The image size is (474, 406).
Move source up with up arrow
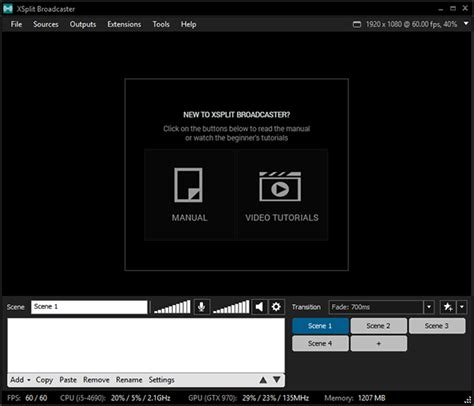pos(263,380)
